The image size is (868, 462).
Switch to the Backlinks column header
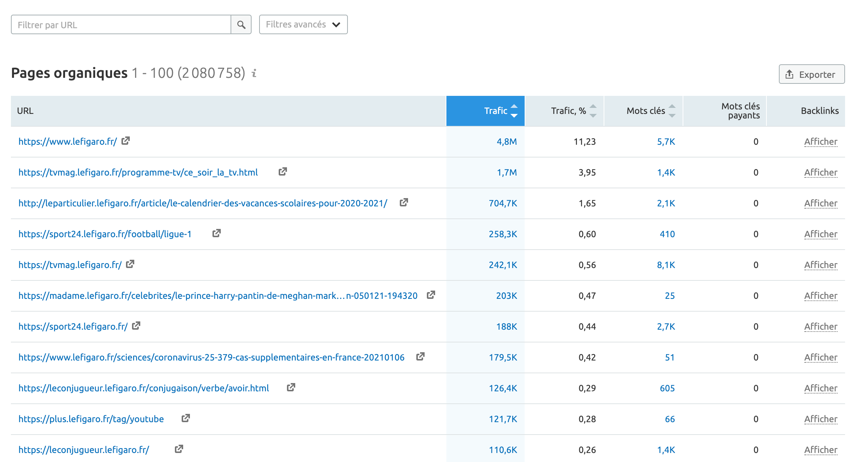point(820,111)
